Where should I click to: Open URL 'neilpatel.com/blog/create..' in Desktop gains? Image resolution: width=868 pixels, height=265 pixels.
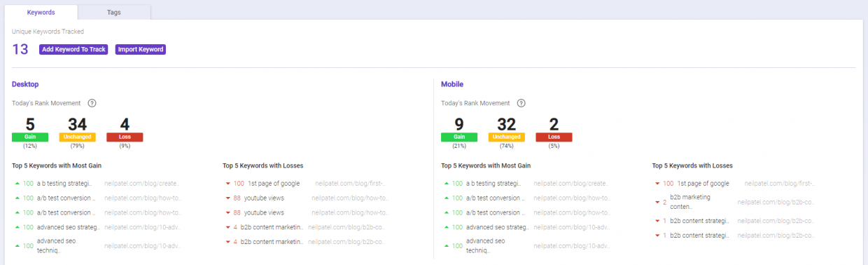click(x=143, y=183)
